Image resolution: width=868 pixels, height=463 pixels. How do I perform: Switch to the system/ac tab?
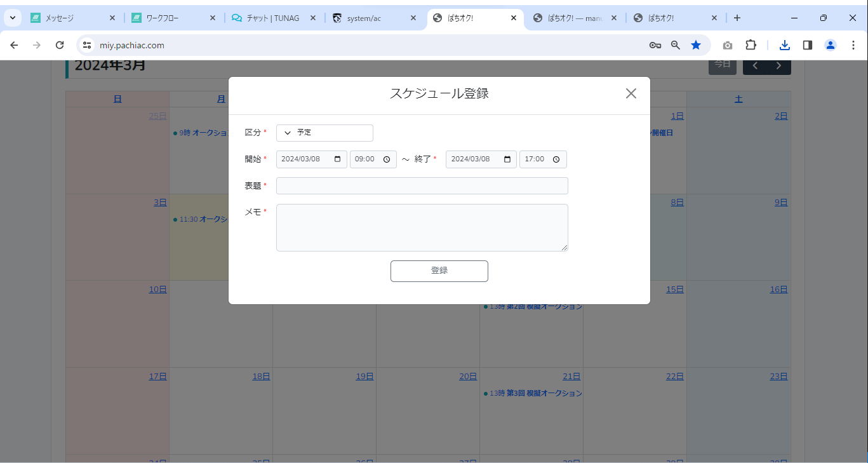pos(375,18)
